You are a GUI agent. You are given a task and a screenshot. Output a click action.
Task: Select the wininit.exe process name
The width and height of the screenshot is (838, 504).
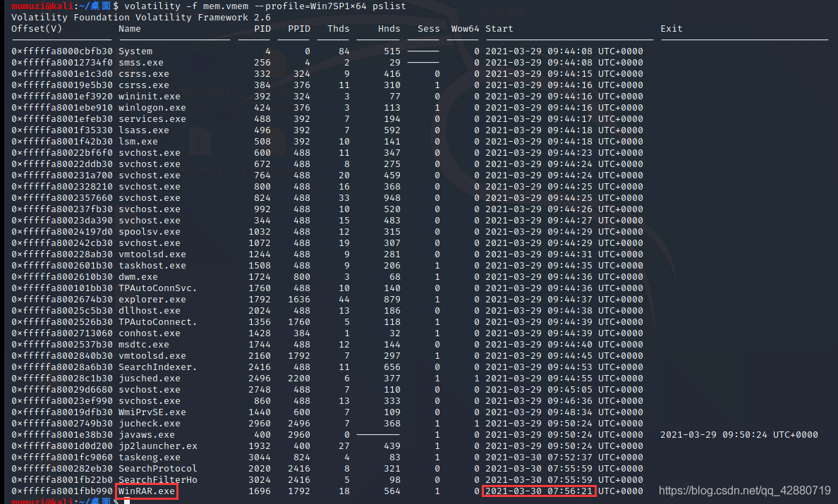150,96
